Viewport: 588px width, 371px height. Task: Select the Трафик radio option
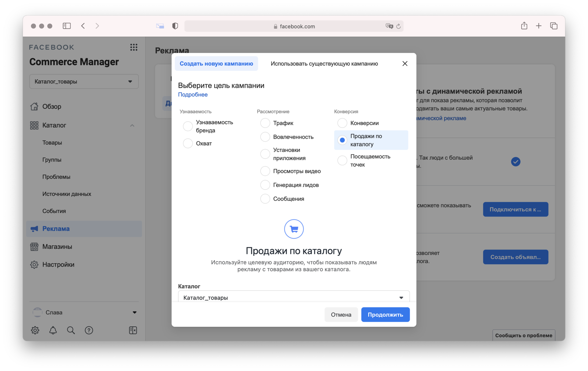click(265, 123)
